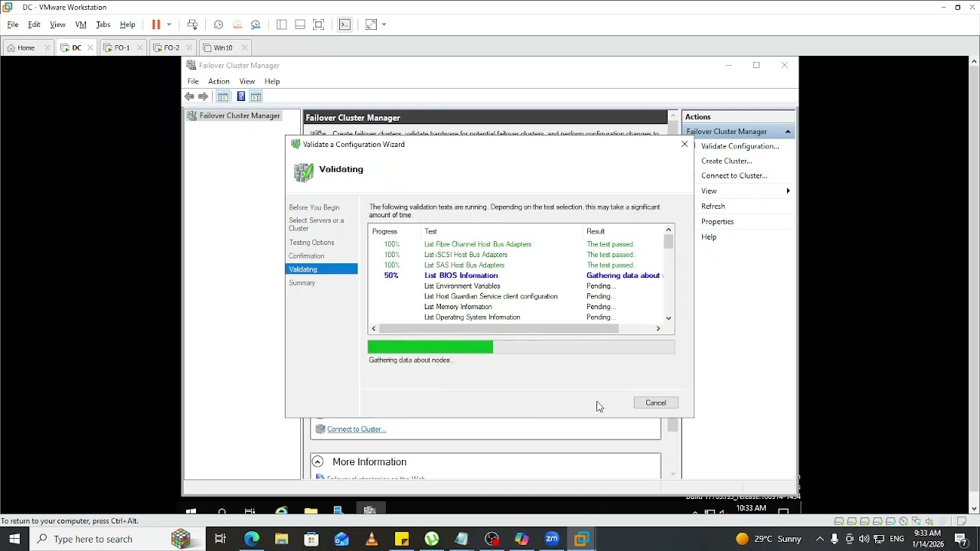Click 'Testing Options' wizard step
Screen dimensions: 980x551
[311, 243]
